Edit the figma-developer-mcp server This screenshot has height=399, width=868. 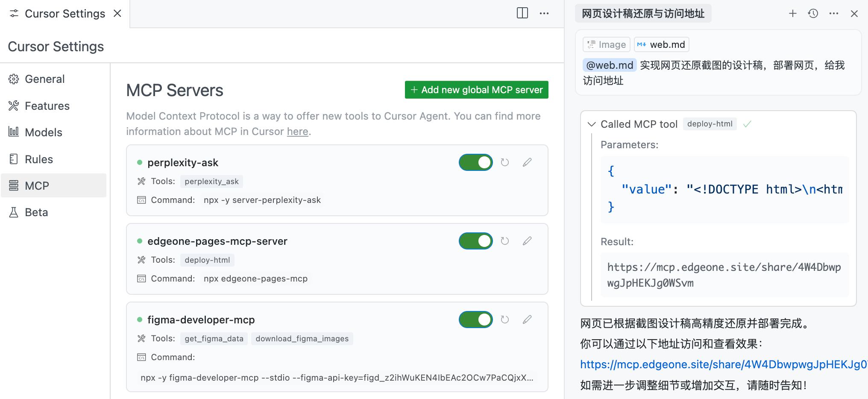tap(527, 320)
